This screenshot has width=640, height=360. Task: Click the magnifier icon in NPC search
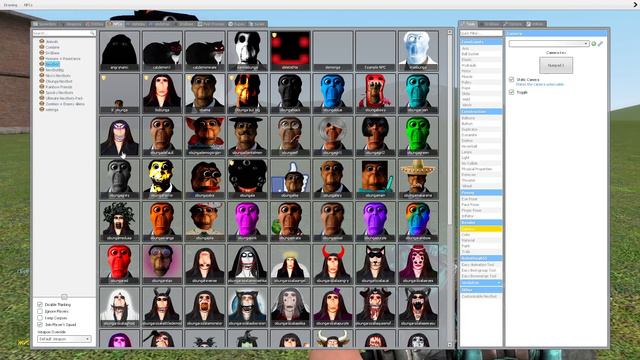(x=92, y=33)
